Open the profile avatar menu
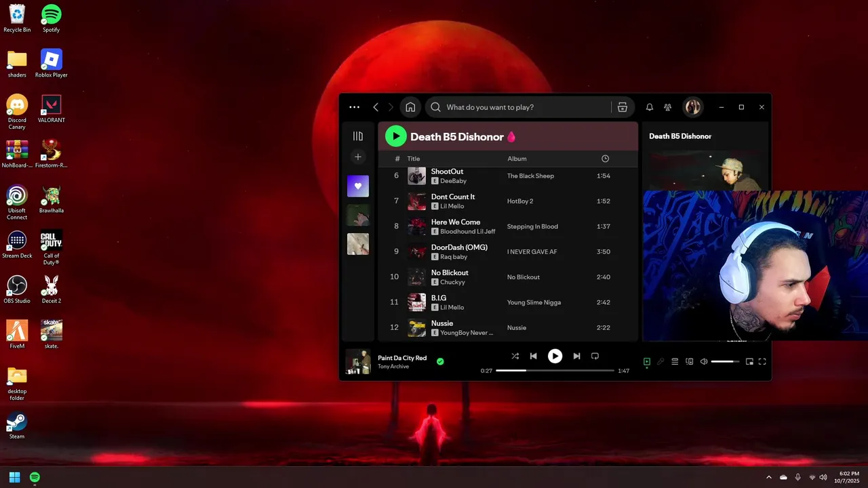 coord(692,107)
